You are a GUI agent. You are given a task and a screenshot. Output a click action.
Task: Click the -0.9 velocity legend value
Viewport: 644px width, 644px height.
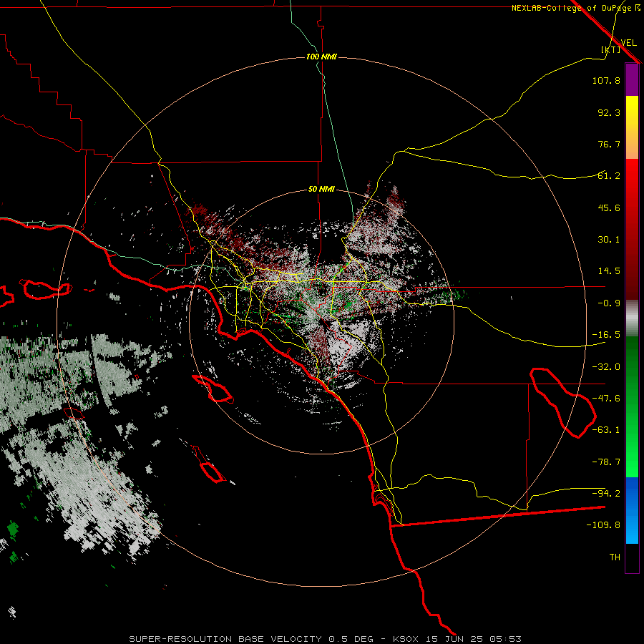[x=609, y=303]
